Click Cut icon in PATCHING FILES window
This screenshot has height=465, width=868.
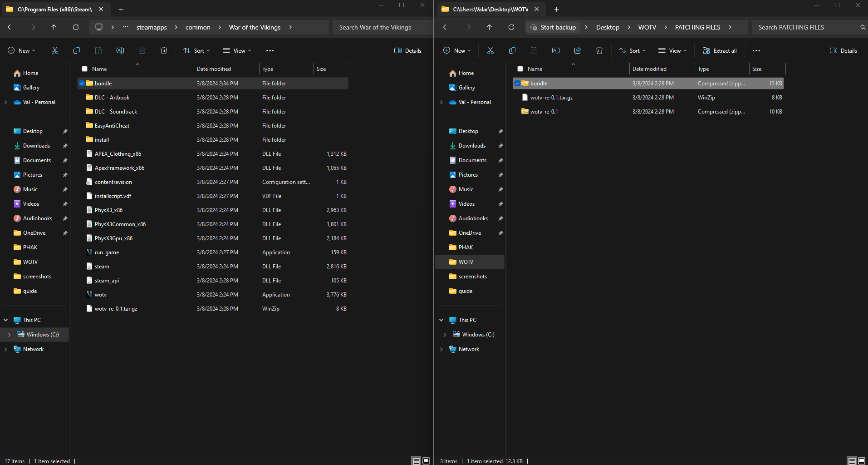(490, 50)
